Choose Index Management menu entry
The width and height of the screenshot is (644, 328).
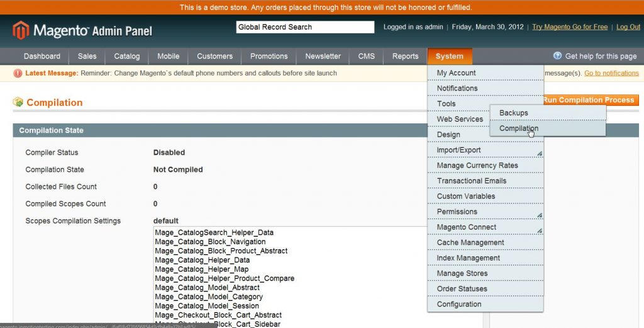click(469, 258)
